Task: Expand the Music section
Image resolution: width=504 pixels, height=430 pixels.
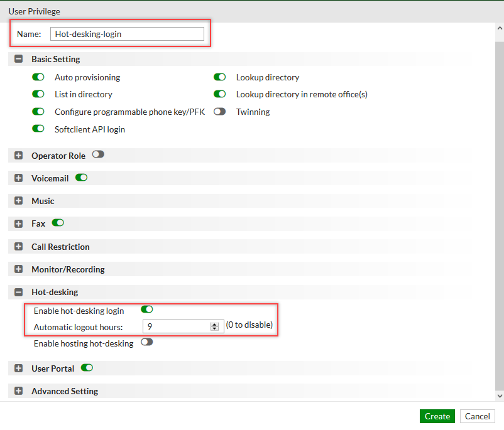Action: coord(18,200)
